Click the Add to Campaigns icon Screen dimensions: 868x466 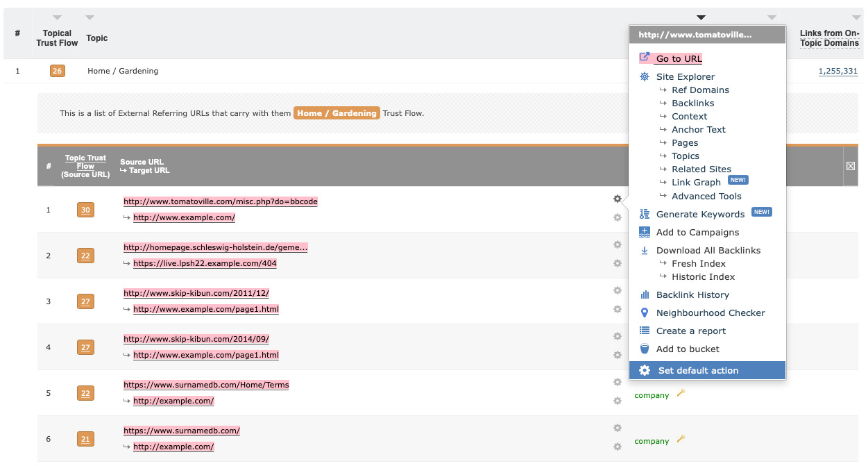644,232
